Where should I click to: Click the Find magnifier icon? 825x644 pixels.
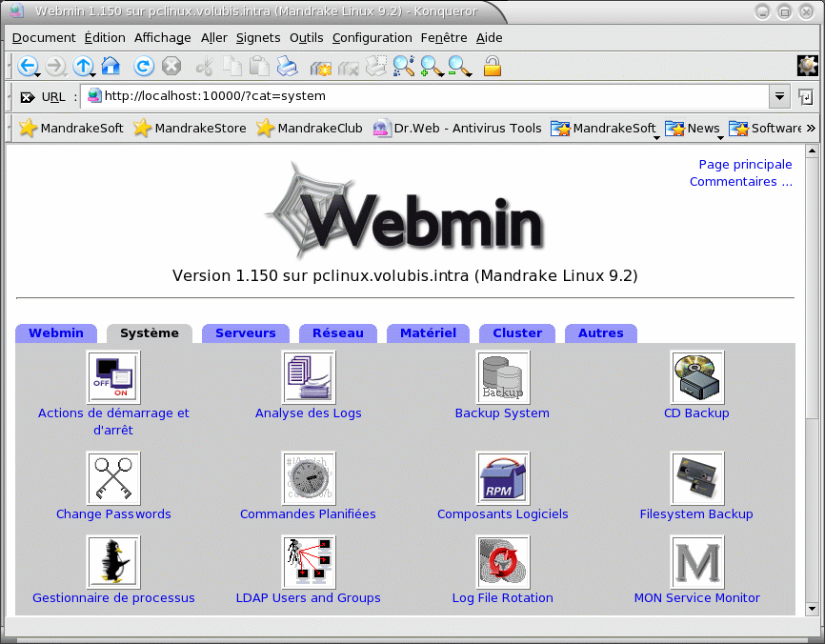(x=404, y=67)
